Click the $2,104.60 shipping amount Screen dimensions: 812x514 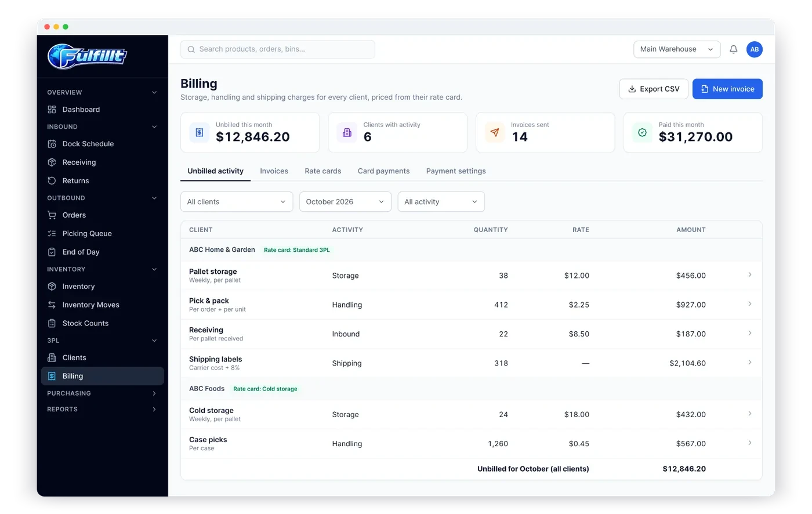click(687, 363)
